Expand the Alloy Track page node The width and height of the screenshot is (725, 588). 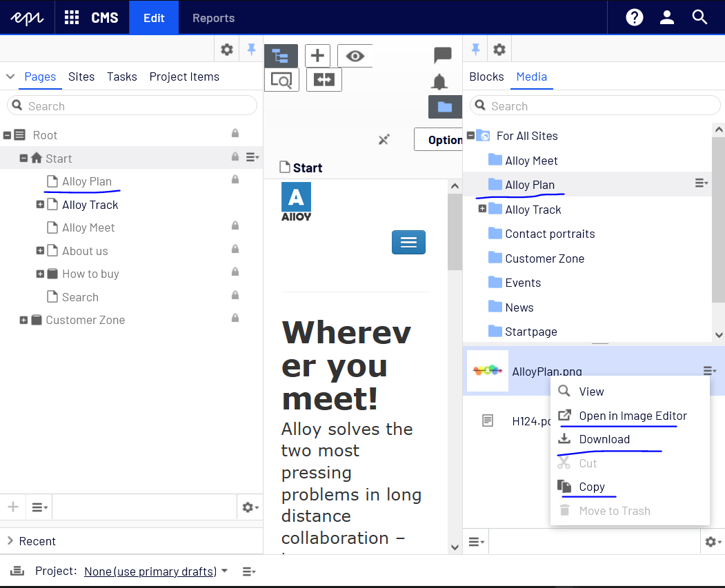pyautogui.click(x=40, y=205)
